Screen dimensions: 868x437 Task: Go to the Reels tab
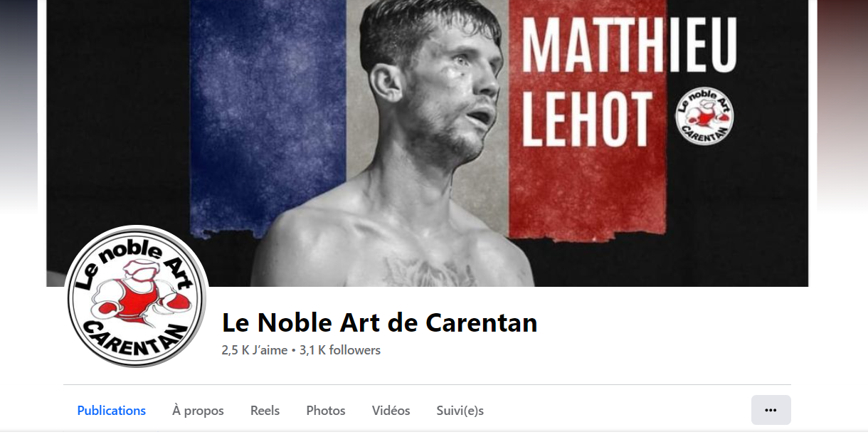coord(265,411)
